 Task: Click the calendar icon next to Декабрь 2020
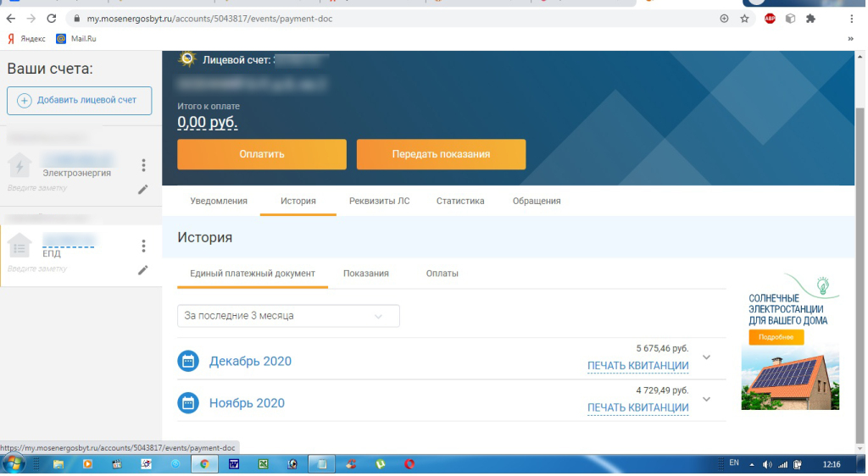click(x=187, y=361)
